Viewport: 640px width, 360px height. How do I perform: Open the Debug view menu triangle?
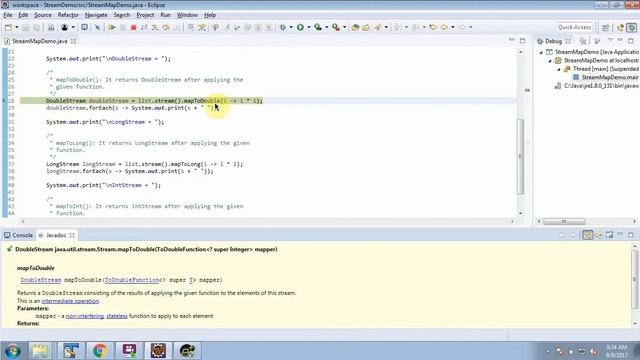[x=611, y=40]
